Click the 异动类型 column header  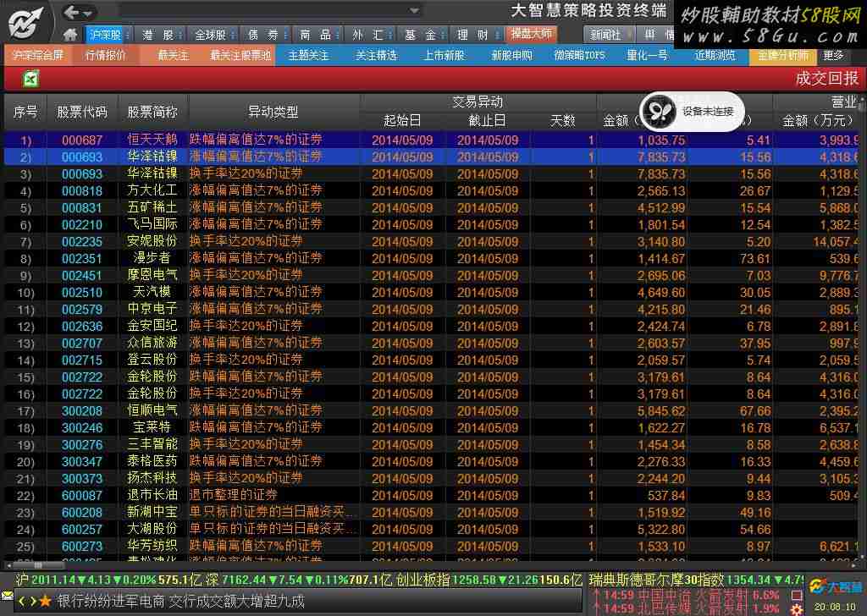273,112
